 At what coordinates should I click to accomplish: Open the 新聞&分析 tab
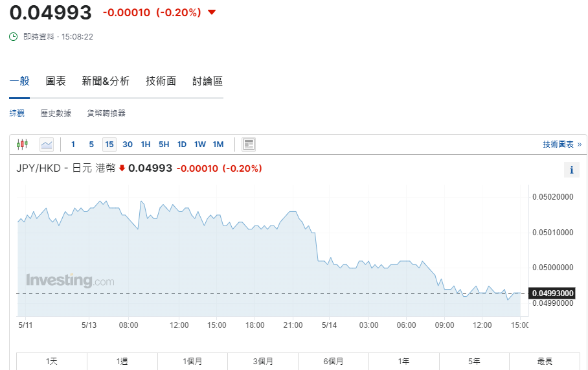106,81
